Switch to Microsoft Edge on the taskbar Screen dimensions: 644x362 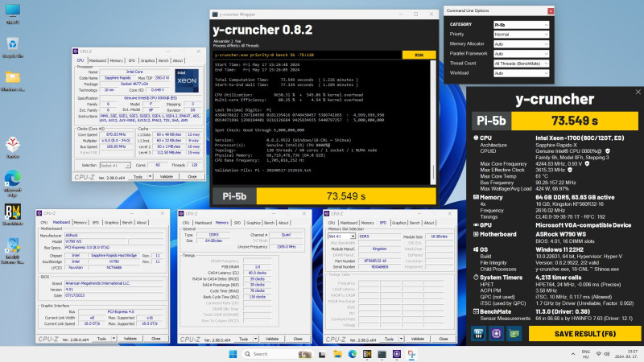coord(353,354)
